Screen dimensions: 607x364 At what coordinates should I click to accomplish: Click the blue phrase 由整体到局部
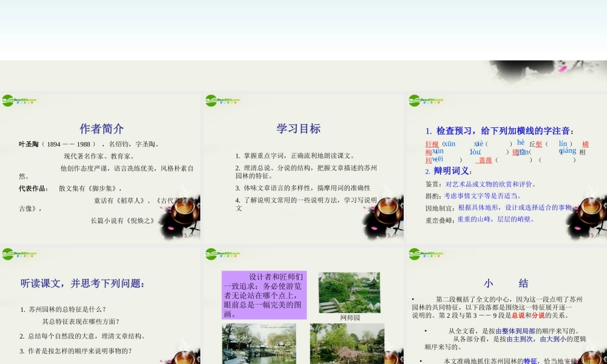click(515, 331)
